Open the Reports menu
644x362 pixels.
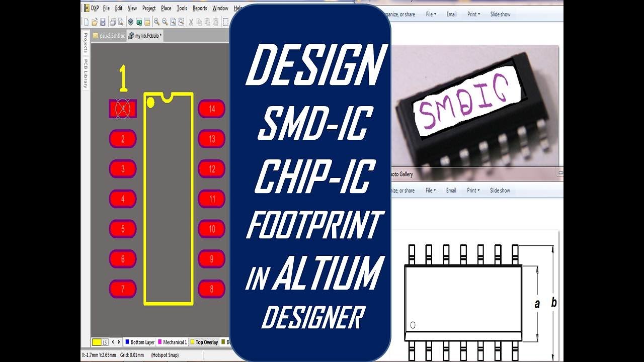[x=200, y=8]
